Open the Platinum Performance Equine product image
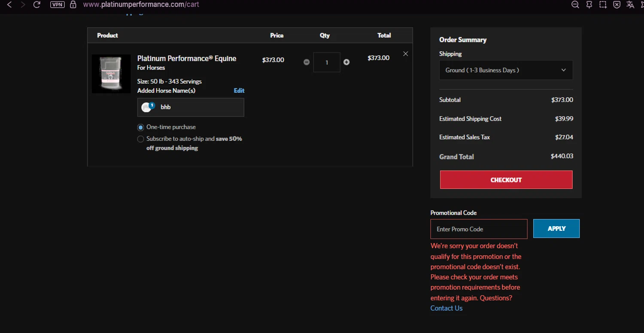The image size is (644, 333). (x=111, y=74)
